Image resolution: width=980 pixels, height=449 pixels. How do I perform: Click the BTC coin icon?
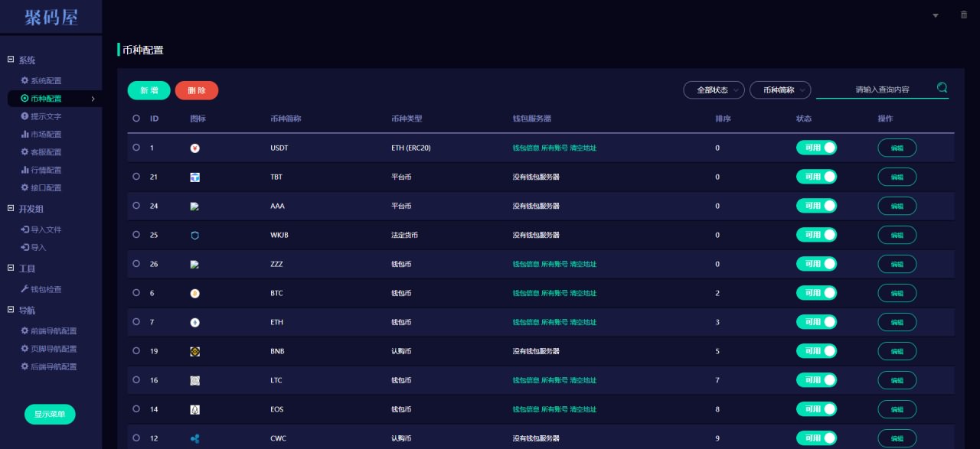(x=194, y=293)
